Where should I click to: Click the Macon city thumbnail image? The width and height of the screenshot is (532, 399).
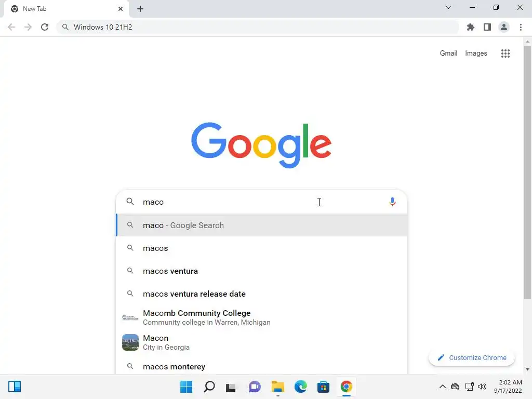tap(130, 342)
